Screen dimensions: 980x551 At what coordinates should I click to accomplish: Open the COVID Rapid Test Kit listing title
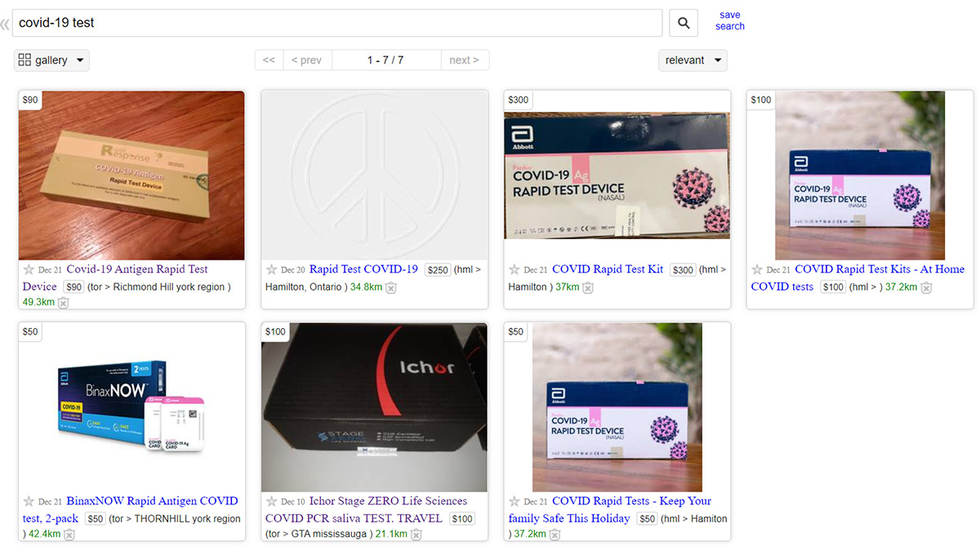(x=608, y=269)
